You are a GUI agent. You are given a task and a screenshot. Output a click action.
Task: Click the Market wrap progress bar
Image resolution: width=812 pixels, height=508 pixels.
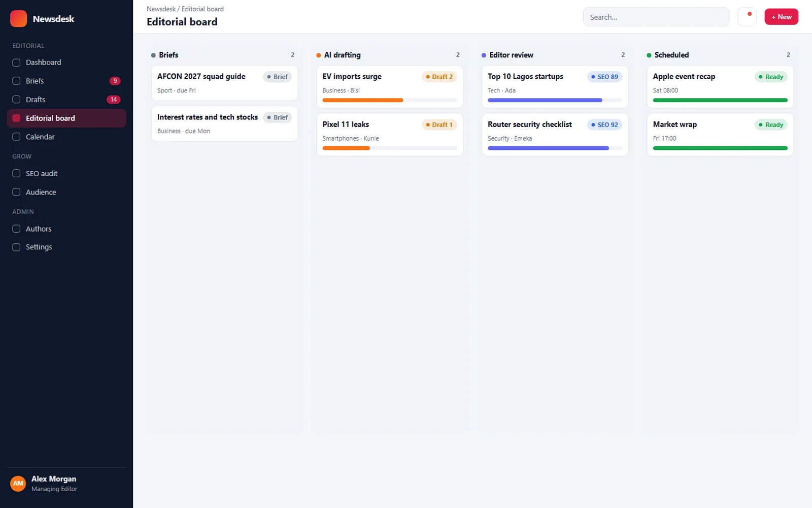(720, 148)
